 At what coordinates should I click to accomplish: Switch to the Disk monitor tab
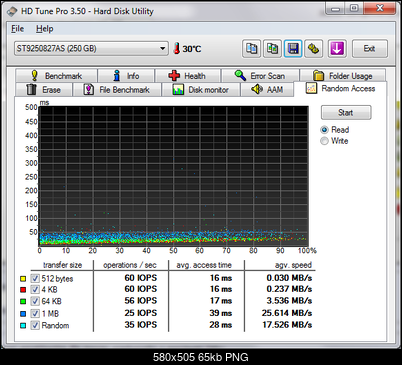click(x=201, y=90)
